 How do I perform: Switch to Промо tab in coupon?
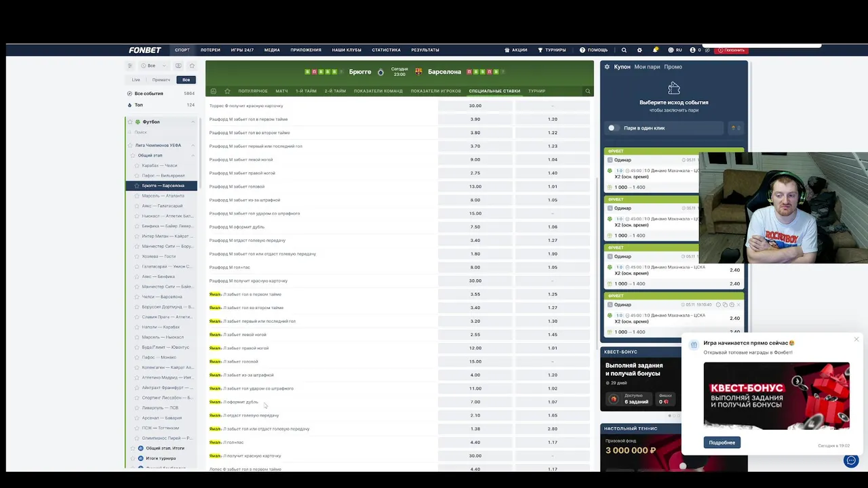(x=673, y=67)
